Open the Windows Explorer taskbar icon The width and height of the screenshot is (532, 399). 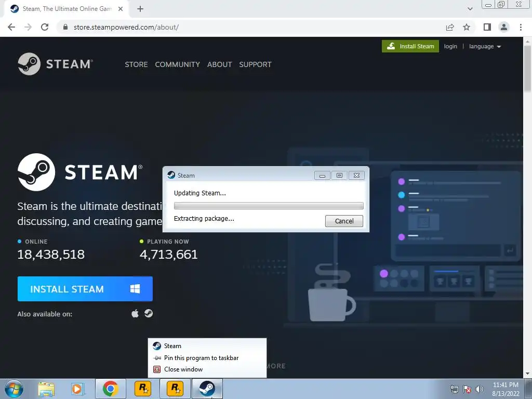click(x=46, y=389)
